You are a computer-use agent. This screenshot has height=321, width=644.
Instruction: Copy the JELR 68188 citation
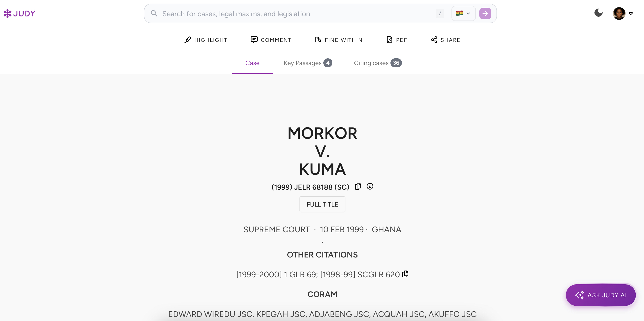click(358, 186)
